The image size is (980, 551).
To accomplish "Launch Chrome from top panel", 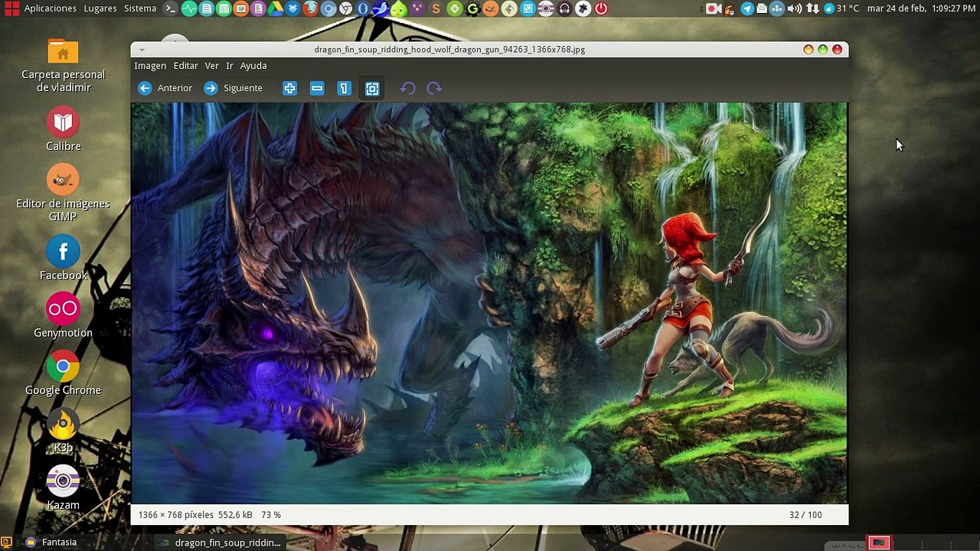I will click(346, 8).
